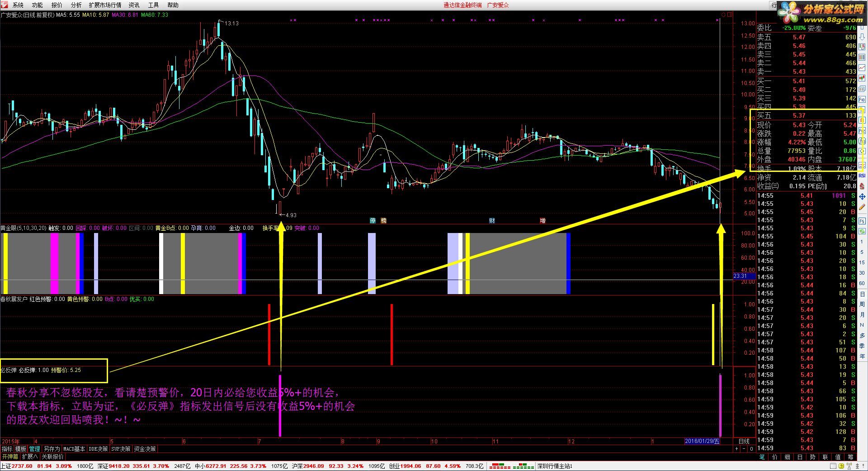868x471 pixels.
Task: Click the list window icon in status bar
Action: coord(833,466)
